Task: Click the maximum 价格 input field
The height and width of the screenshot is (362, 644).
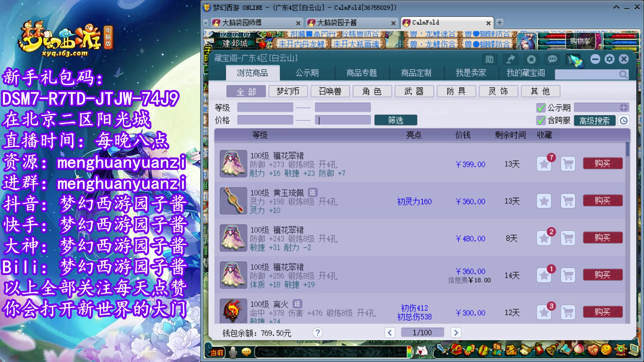Action: [342, 120]
